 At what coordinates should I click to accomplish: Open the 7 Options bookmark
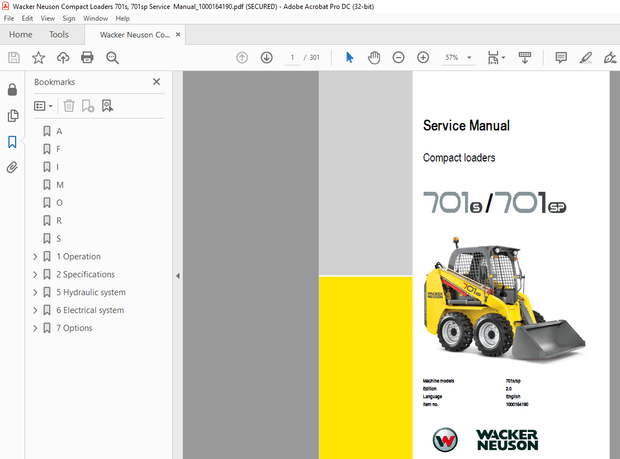tap(74, 328)
